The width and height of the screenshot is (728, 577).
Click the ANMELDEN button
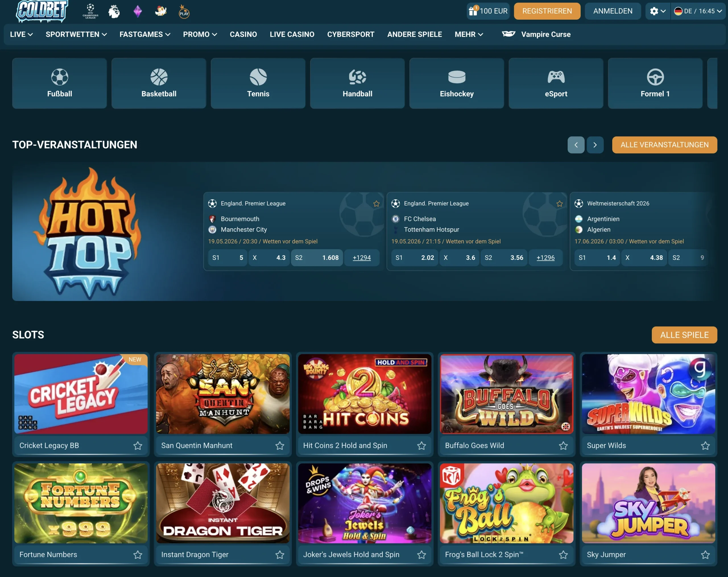(x=613, y=11)
